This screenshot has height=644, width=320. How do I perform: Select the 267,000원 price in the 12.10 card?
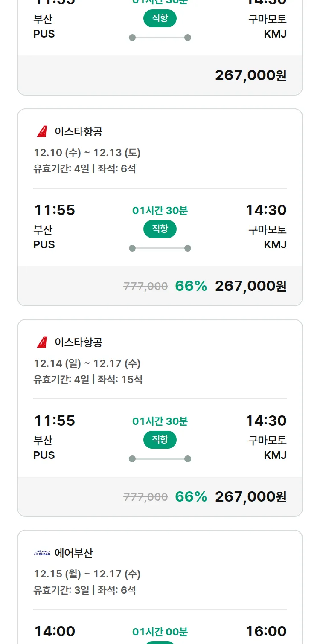tap(250, 286)
